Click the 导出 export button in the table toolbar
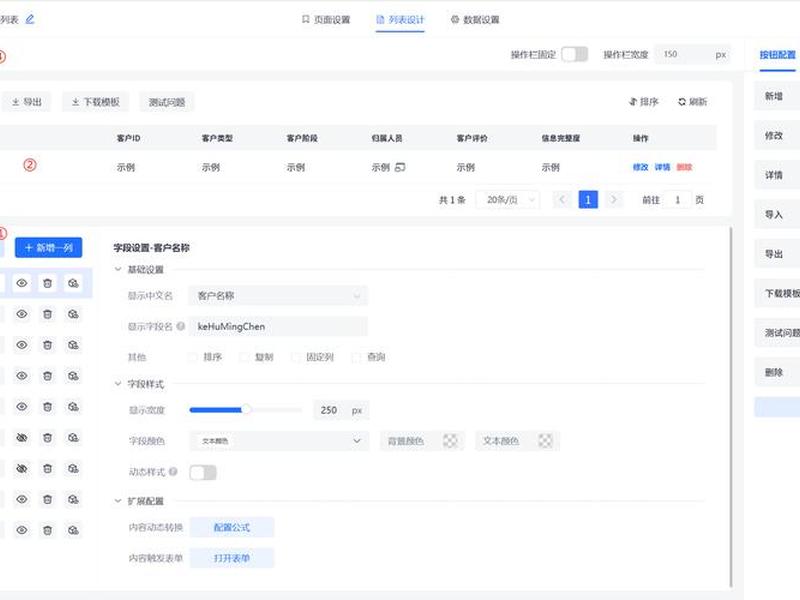The width and height of the screenshot is (800, 600). [27, 102]
